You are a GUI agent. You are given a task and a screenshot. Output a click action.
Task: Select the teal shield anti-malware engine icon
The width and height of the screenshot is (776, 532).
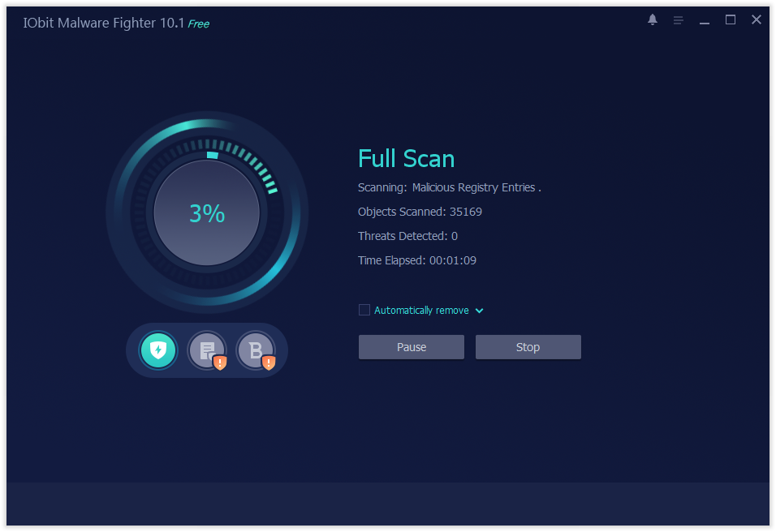click(158, 350)
